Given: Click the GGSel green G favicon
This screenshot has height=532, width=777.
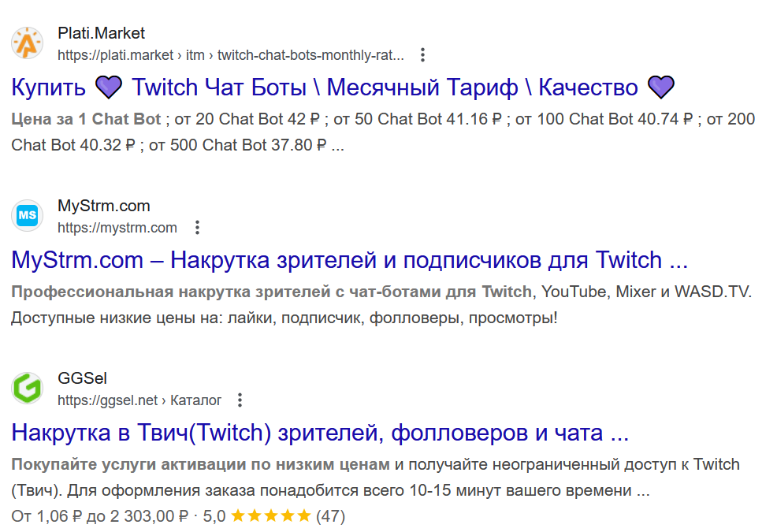Looking at the screenshot, I should tap(28, 388).
